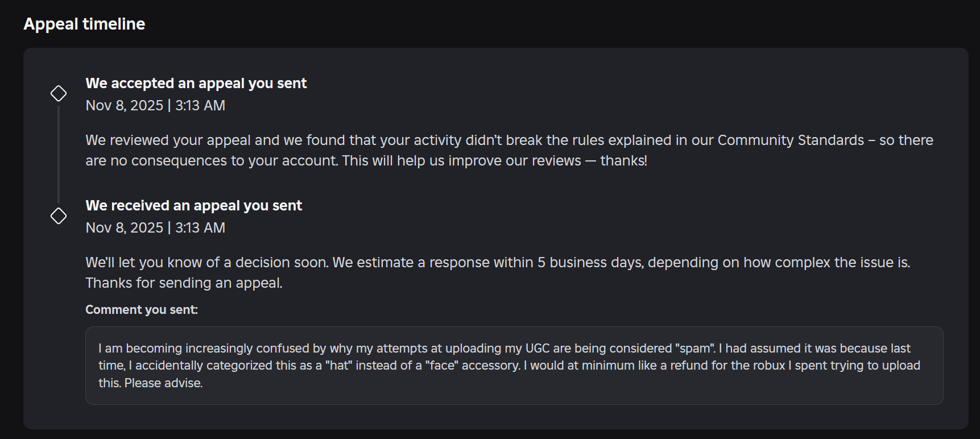Click the "Community Standards" phrase in the acceptance message
This screenshot has height=439, width=980.
coord(791,140)
